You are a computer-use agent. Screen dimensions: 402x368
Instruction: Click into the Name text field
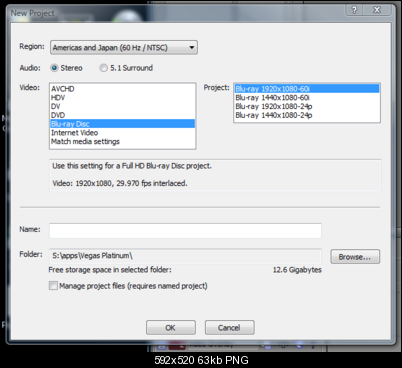click(185, 231)
